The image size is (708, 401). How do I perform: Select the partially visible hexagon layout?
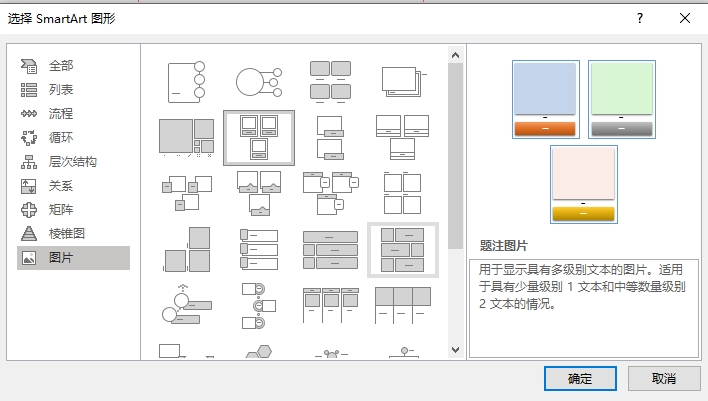[259, 351]
